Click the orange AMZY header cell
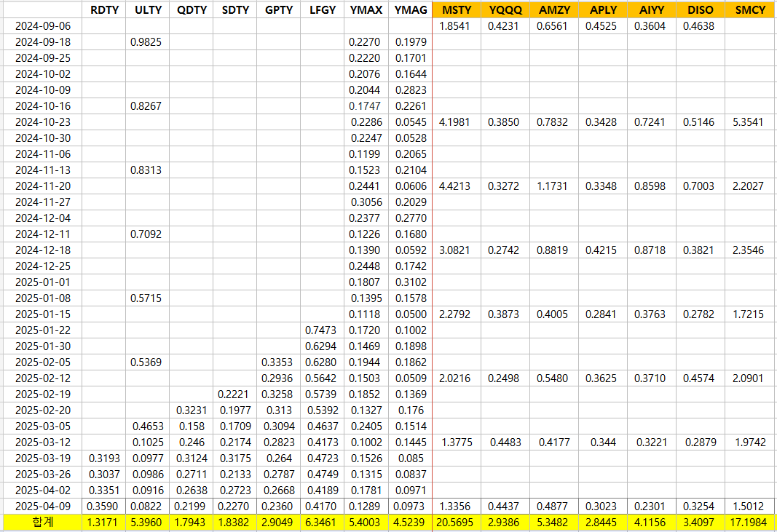This screenshot has width=777, height=532. [553, 10]
